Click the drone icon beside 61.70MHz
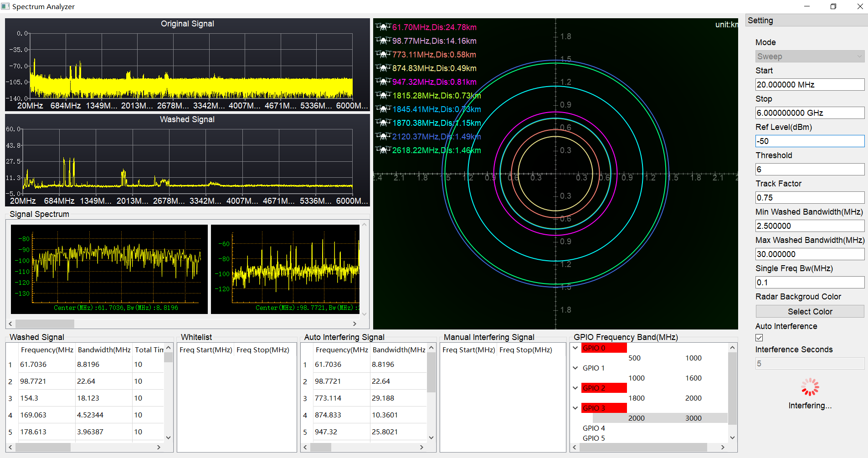868x458 pixels. pos(383,27)
